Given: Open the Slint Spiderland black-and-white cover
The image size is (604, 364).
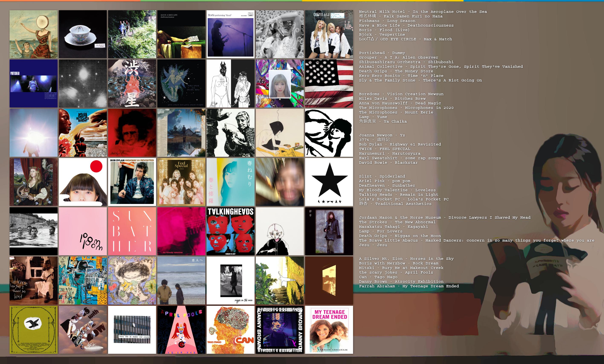Looking at the screenshot, I should (34, 231).
